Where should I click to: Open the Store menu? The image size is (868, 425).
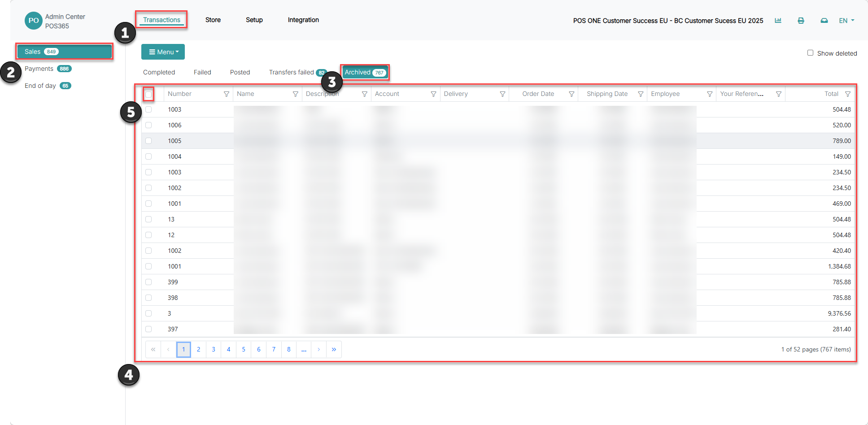[213, 20]
